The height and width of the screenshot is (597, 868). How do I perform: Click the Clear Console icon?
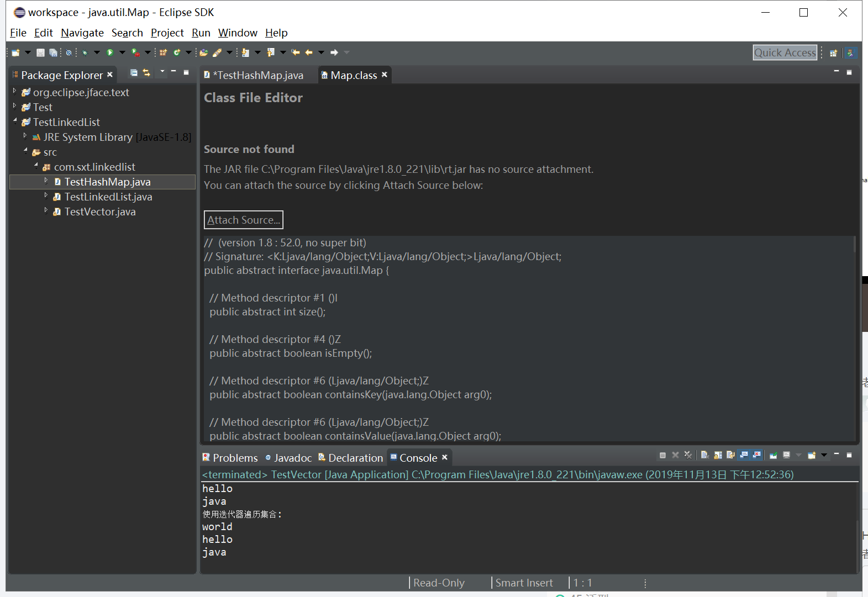[705, 455]
